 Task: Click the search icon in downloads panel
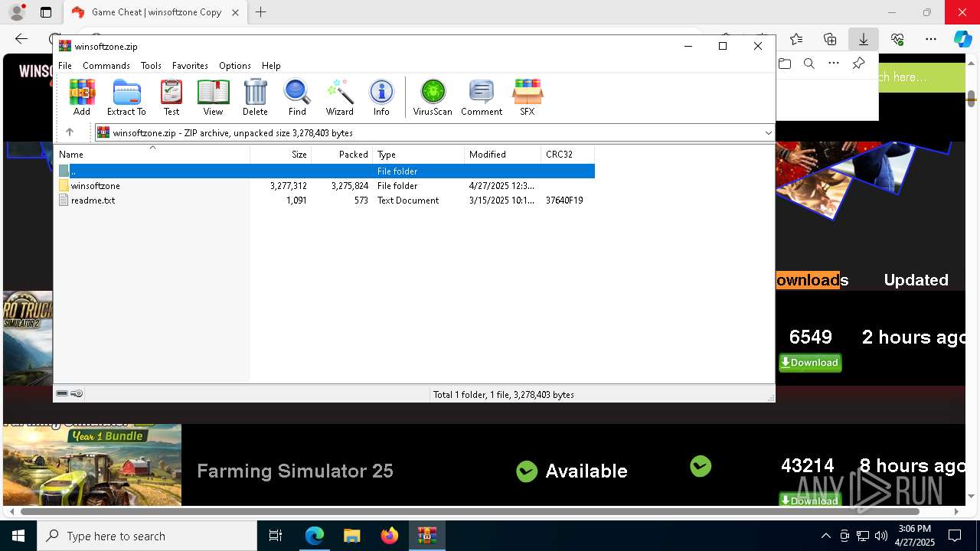coord(808,64)
